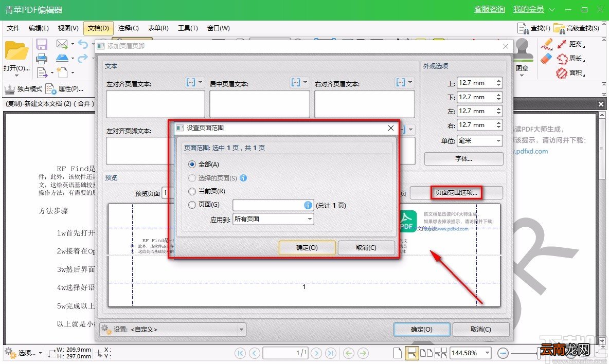Select the Current page (当前页) radio
This screenshot has width=609, height=364.
click(192, 191)
